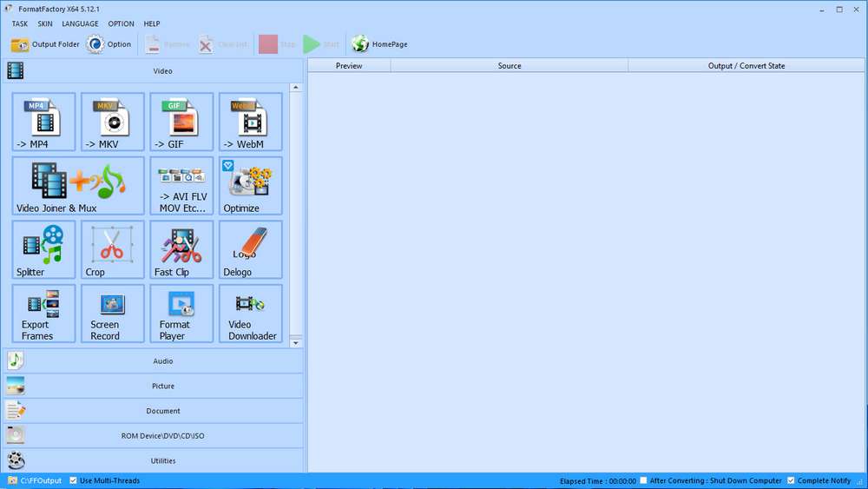Image resolution: width=868 pixels, height=489 pixels.
Task: Enable Shut Down Computer after converting
Action: tap(643, 480)
